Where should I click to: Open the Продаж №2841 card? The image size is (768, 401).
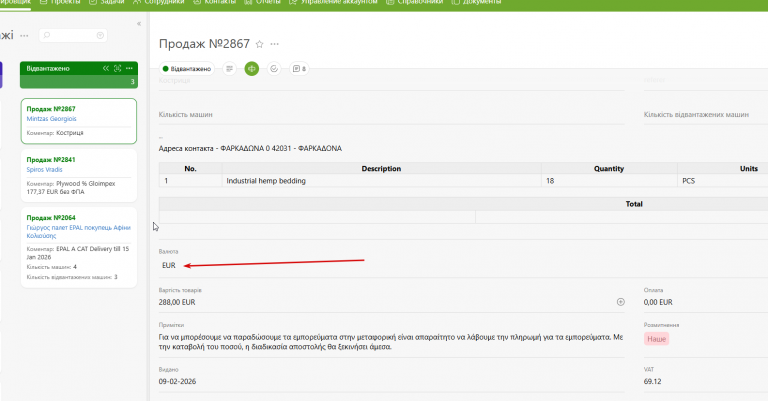click(79, 176)
